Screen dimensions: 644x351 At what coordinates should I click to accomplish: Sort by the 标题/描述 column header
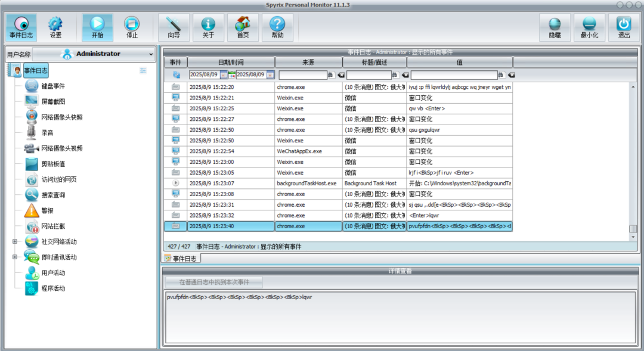coord(374,63)
